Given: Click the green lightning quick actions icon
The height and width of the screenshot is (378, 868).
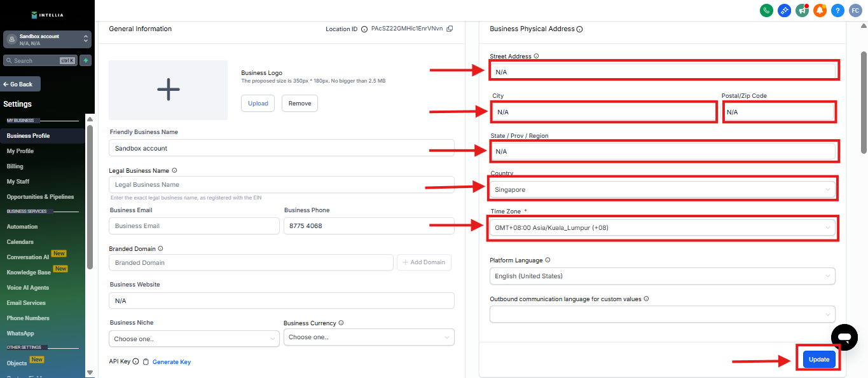Looking at the screenshot, I should pyautogui.click(x=85, y=60).
